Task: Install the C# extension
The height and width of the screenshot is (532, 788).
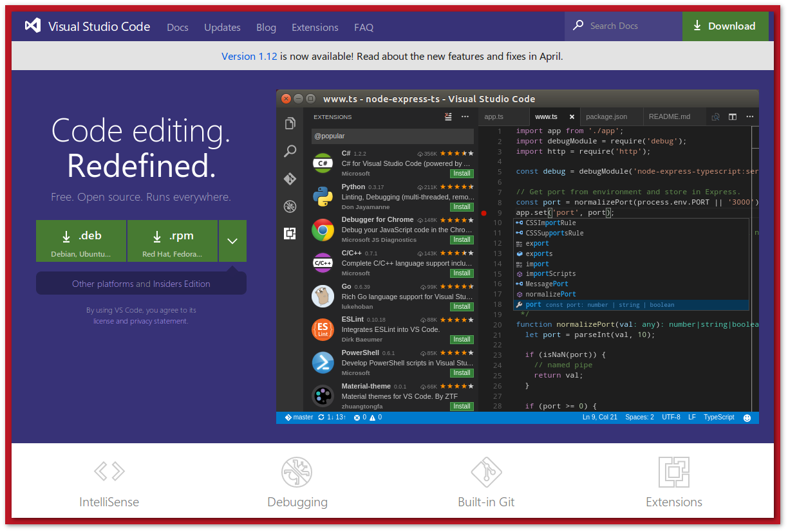Action: coord(462,174)
